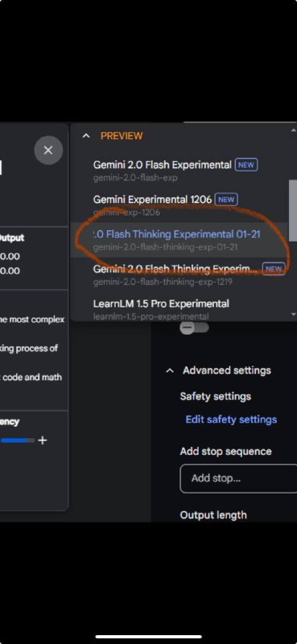The width and height of the screenshot is (297, 644).
Task: Click the scroll down arrow in model list
Action: 293,314
